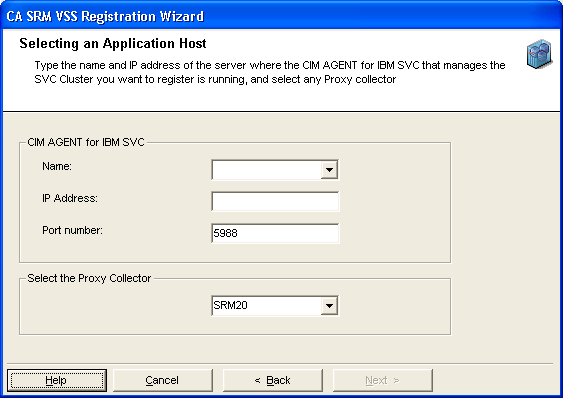The image size is (563, 398).
Task: Cancel the registration wizard
Action: 163,380
